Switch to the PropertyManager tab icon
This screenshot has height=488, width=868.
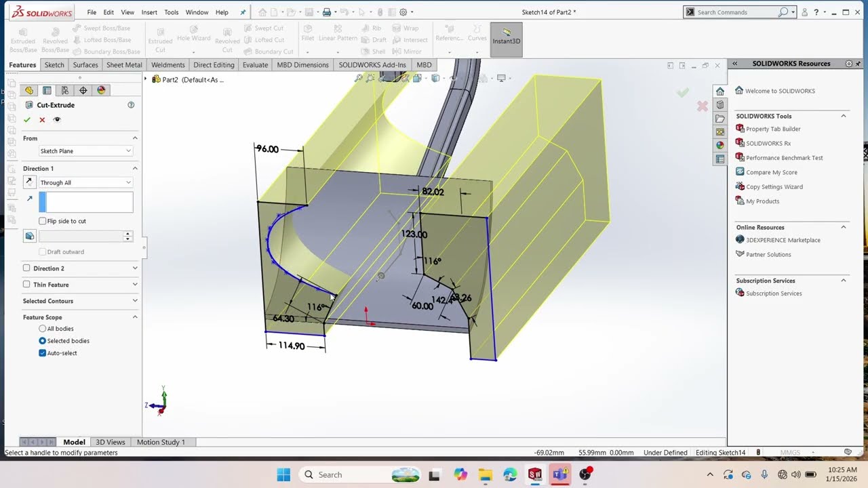coord(47,90)
